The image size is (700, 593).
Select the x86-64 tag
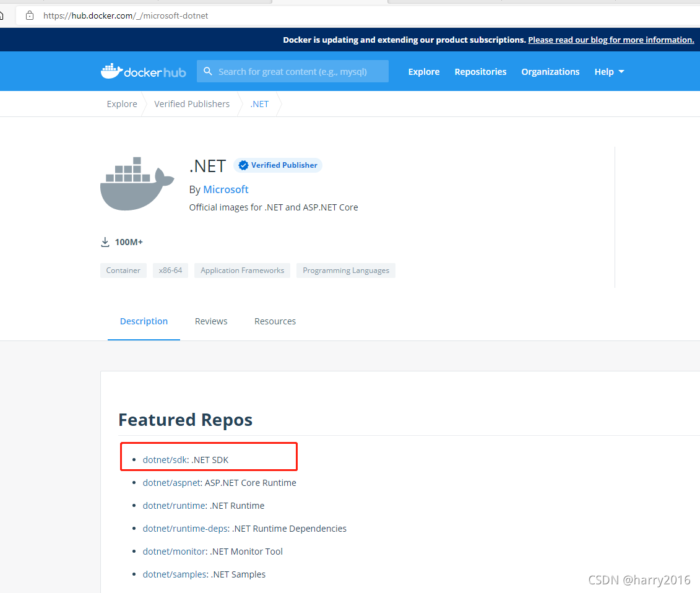(x=170, y=271)
